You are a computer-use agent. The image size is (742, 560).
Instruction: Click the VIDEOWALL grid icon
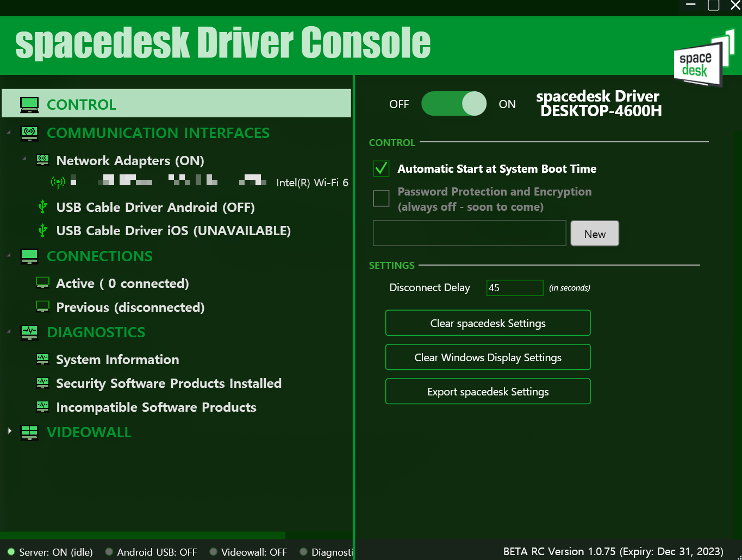tap(29, 432)
